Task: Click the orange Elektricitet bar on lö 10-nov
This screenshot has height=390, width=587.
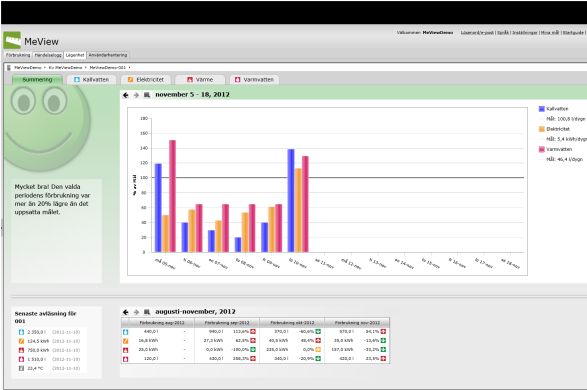Action: pyautogui.click(x=298, y=210)
